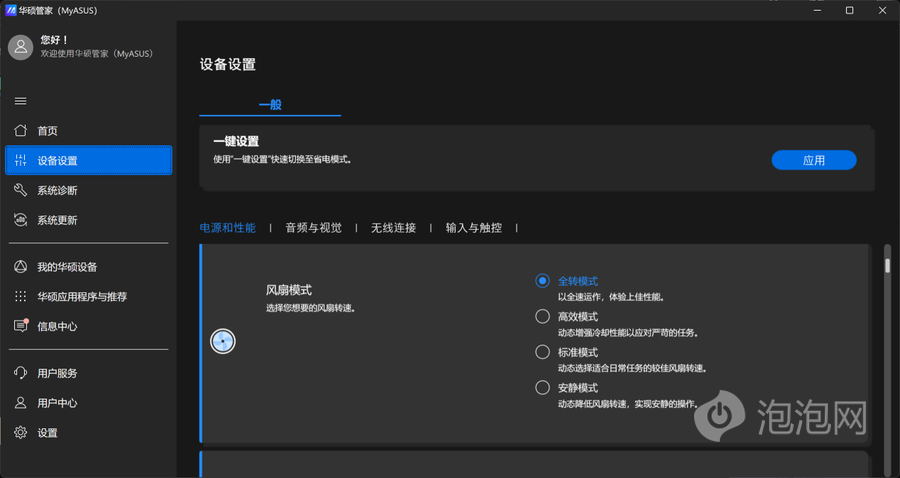Switch to 输入与触控 section tab

coord(474,228)
